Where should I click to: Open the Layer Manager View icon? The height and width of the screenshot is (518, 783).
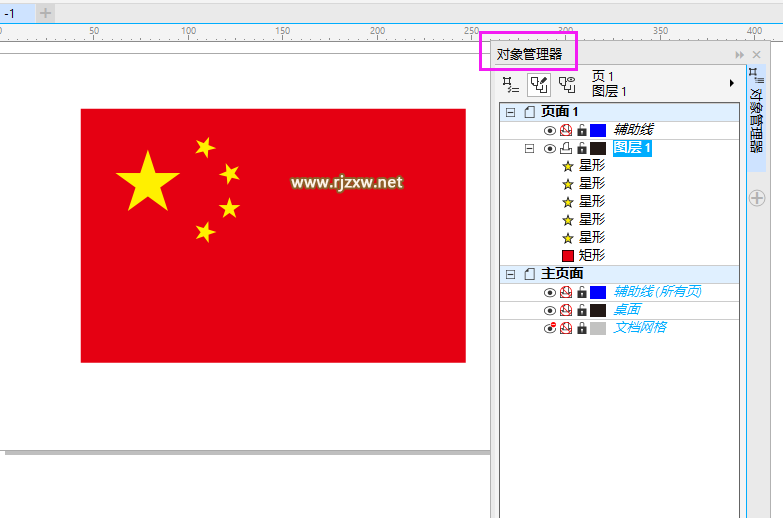[567, 85]
